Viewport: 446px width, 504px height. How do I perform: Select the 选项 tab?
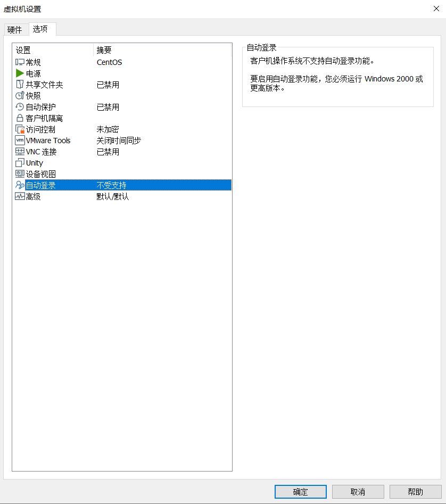click(x=40, y=29)
